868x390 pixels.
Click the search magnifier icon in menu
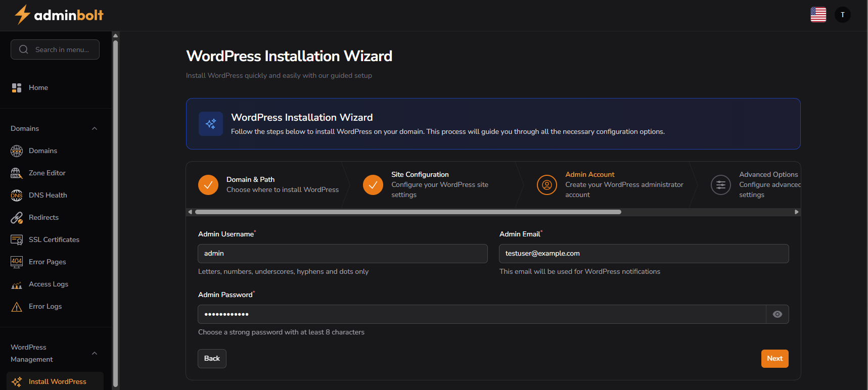pyautogui.click(x=23, y=50)
